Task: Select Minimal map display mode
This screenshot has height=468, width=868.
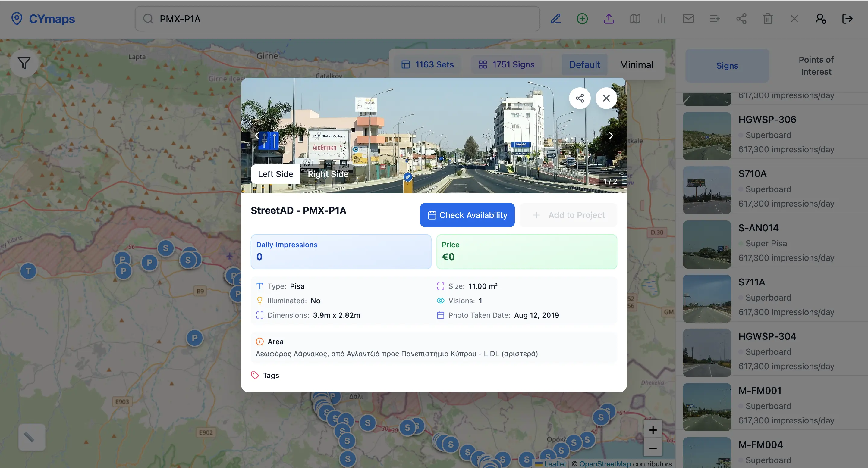Action: [636, 65]
